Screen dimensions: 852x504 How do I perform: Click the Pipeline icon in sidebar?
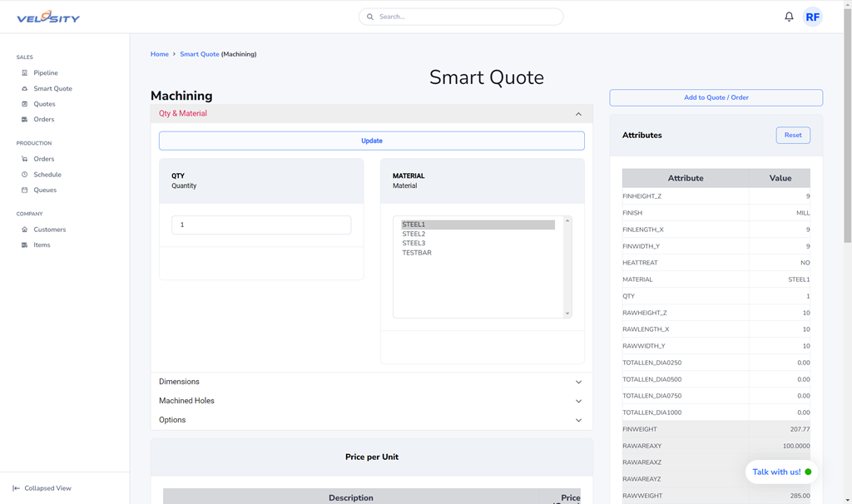pos(25,73)
